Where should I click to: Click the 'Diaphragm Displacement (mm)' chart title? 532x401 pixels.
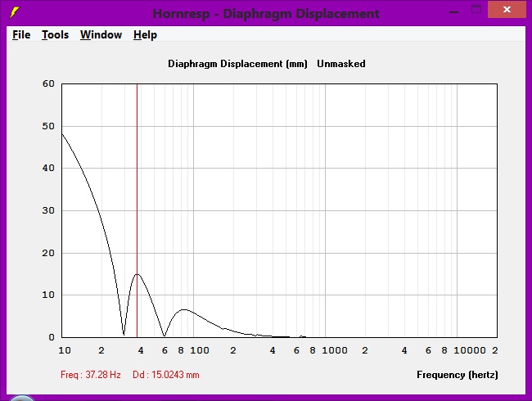(237, 64)
